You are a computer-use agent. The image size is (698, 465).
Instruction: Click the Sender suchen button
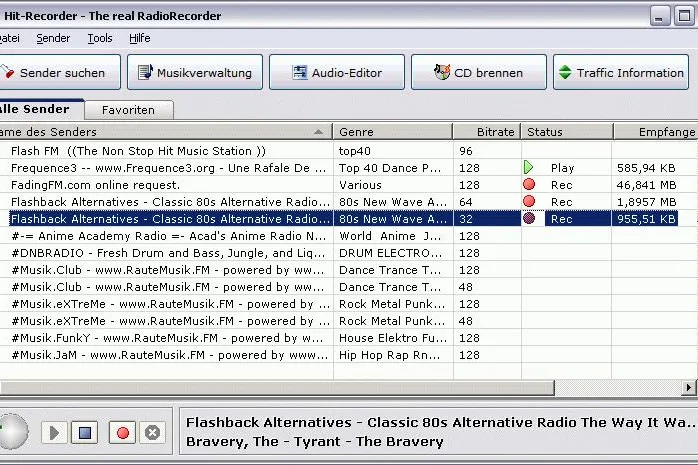point(60,73)
